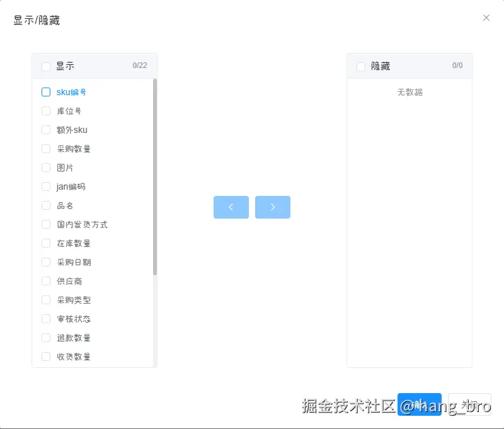Click the move-right arrow transfer button
504x429 pixels.
273,207
